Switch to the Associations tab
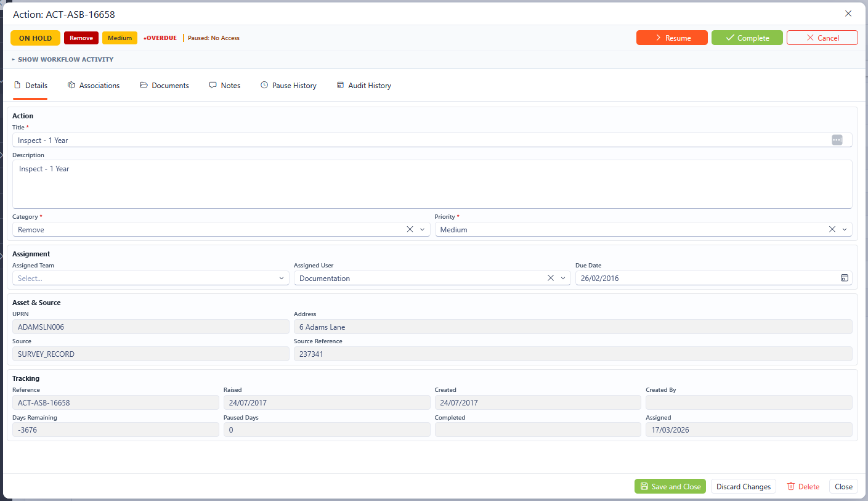 (x=94, y=86)
